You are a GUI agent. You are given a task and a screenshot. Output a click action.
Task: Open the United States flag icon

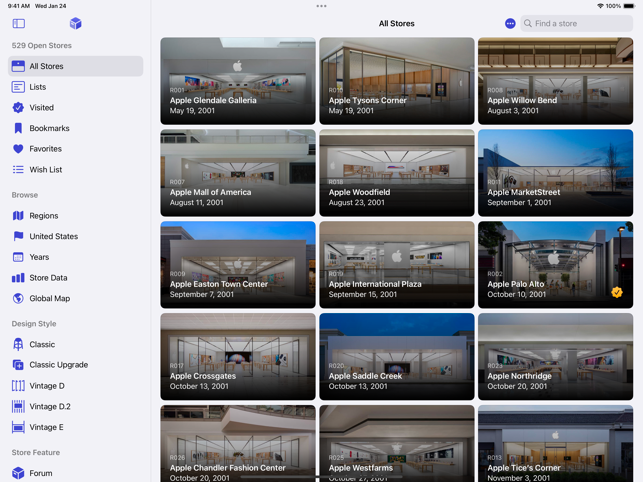(18, 236)
